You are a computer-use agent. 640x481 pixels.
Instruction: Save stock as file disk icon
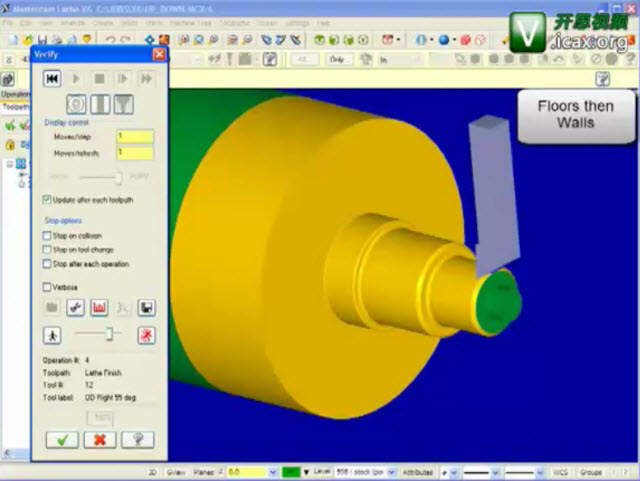point(147,307)
